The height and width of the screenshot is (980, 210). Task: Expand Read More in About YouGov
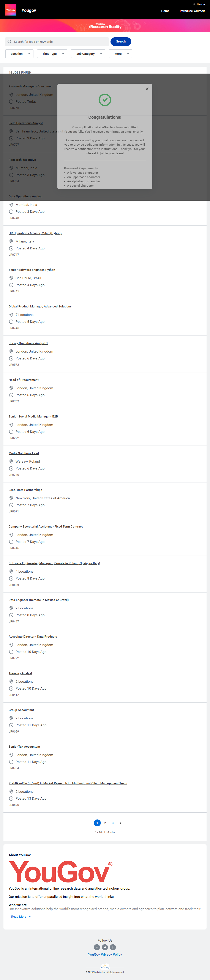pos(21,917)
